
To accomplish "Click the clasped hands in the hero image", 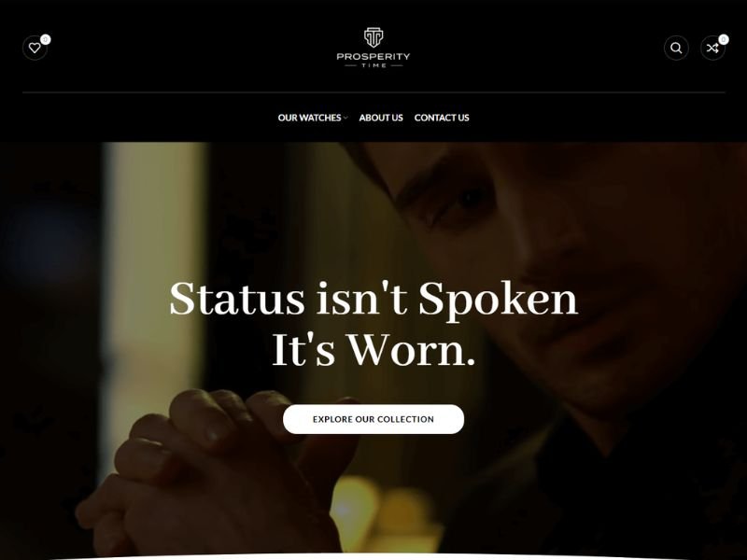I will pos(215,471).
